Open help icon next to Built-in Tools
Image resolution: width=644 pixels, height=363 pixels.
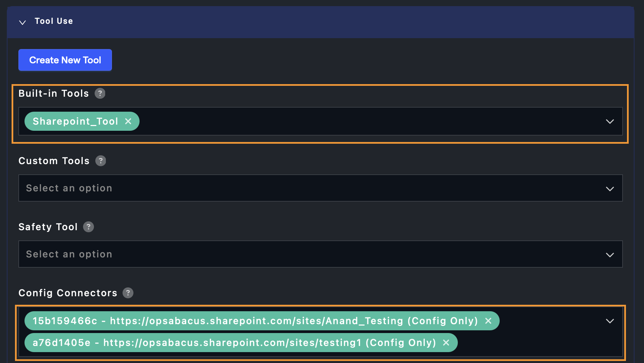pos(100,93)
